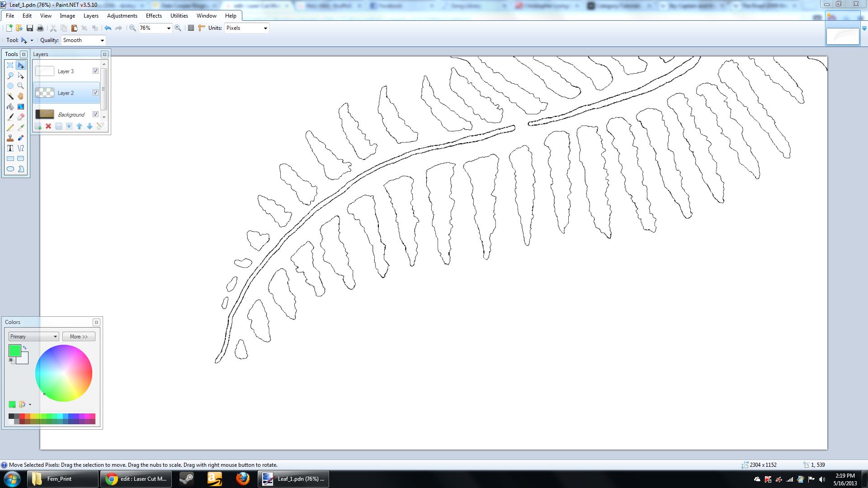Open the File menu
The width and height of the screenshot is (868, 488).
(10, 16)
